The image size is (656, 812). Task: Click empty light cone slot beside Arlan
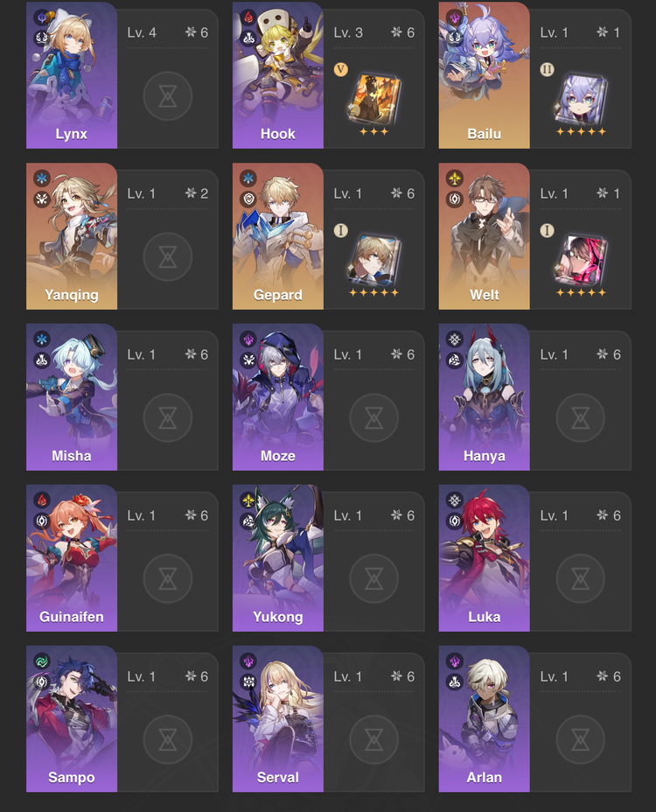[581, 739]
